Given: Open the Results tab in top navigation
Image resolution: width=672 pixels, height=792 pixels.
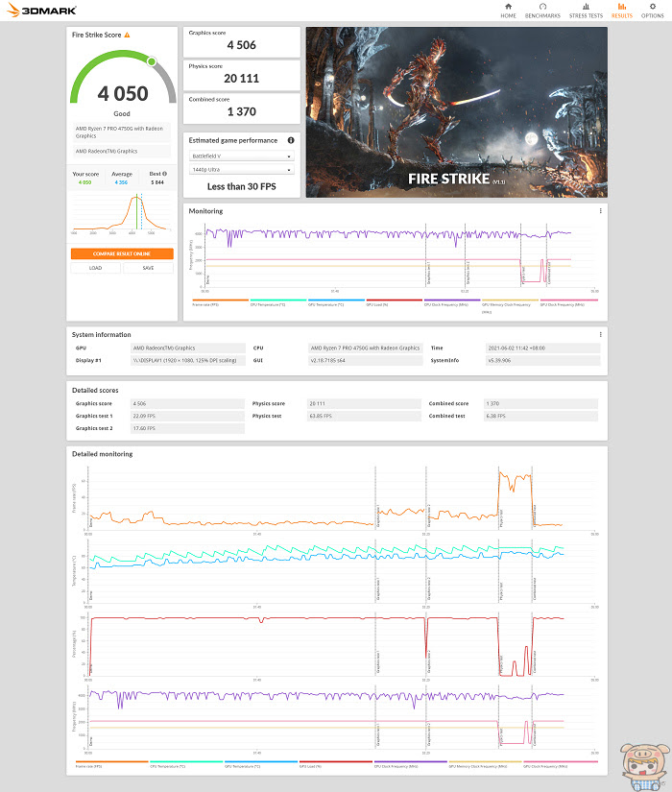Looking at the screenshot, I should (x=621, y=11).
